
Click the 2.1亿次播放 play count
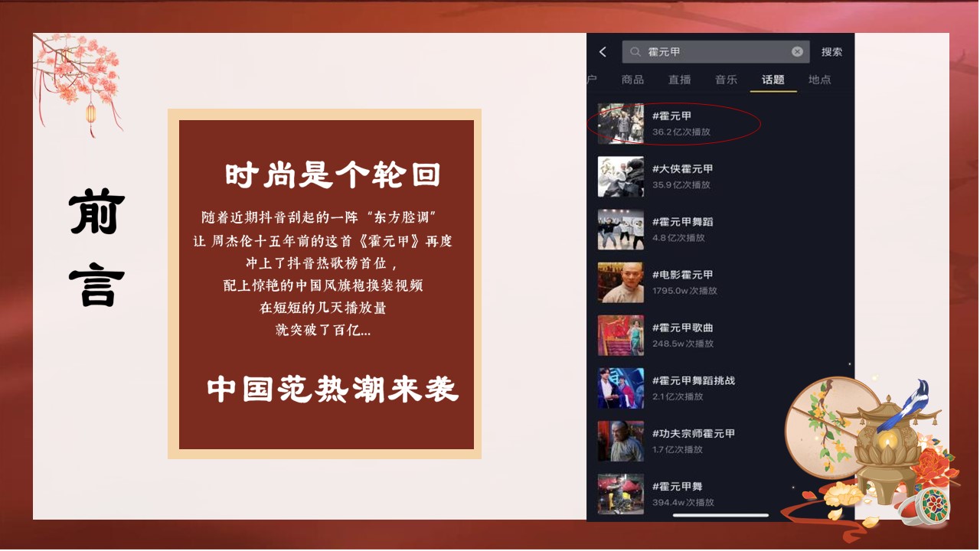coord(678,396)
